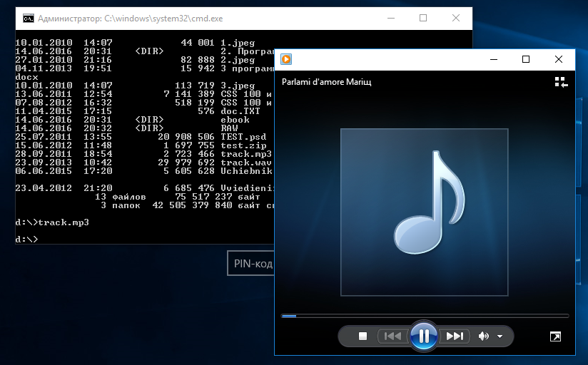
Task: Click the date 25.07.2011 in listing
Action: (x=44, y=137)
